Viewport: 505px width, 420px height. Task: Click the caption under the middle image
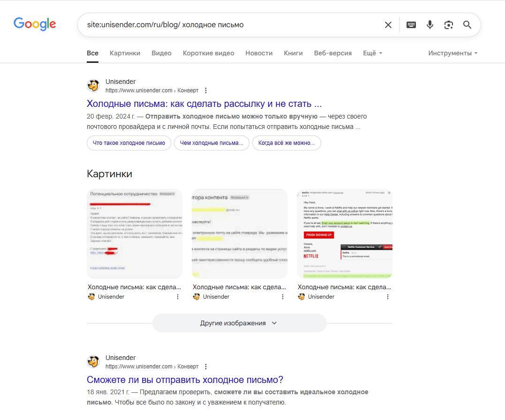tap(239, 287)
